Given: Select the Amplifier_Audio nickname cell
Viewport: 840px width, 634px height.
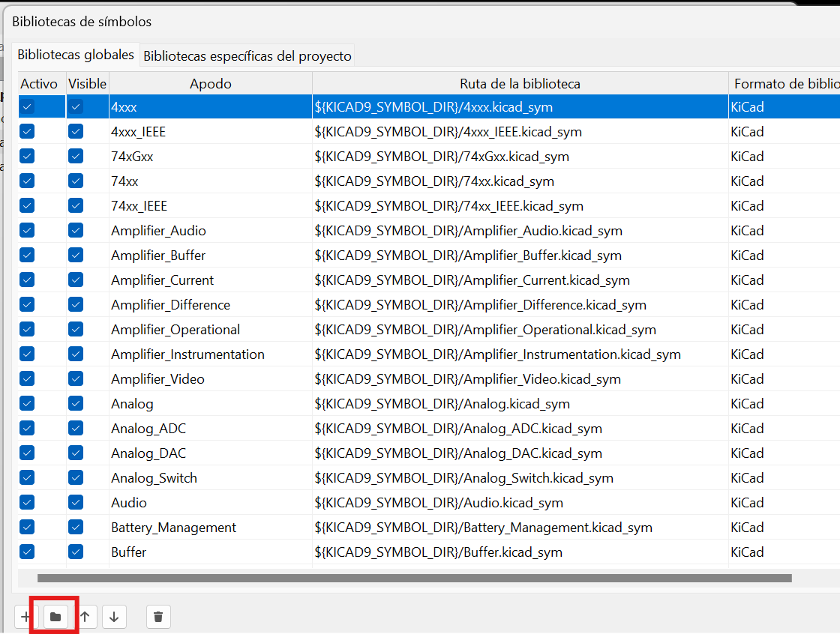Looking at the screenshot, I should tap(211, 230).
